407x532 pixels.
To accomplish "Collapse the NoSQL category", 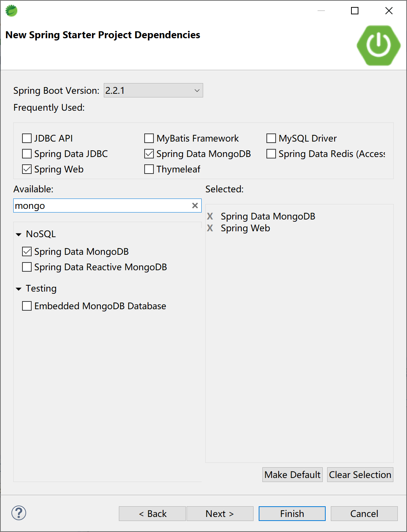I will [19, 234].
